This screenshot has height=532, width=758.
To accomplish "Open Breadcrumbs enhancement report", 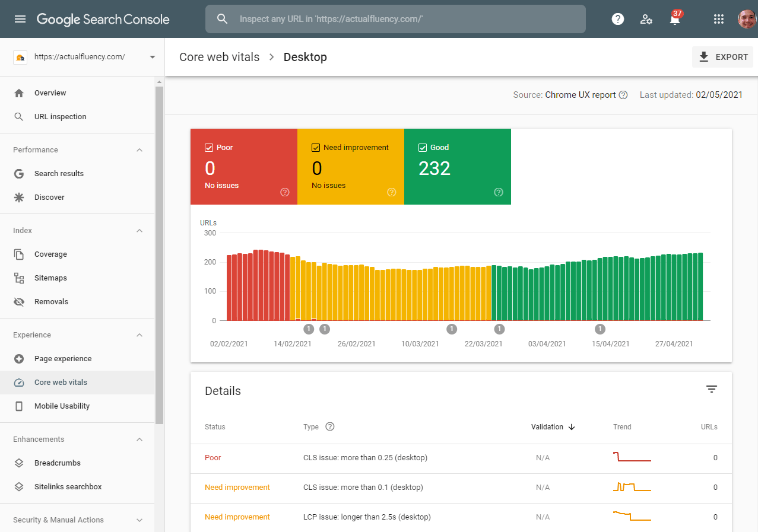I will 77,463.
